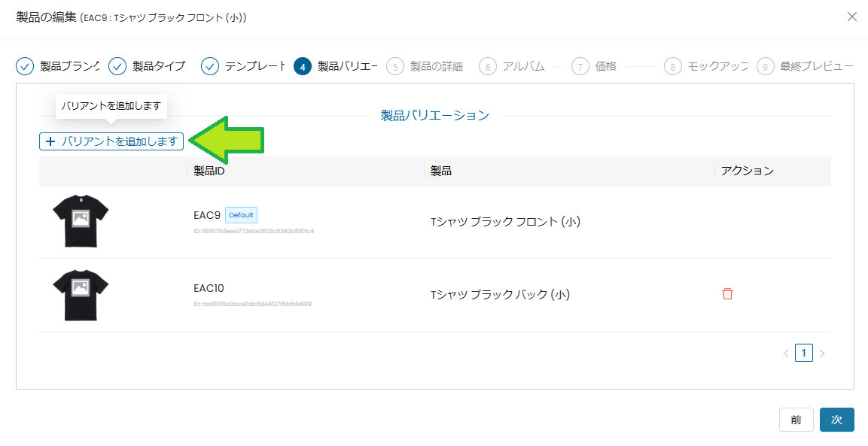This screenshot has width=868, height=446.
Task: Click the 前 button
Action: coord(796,420)
